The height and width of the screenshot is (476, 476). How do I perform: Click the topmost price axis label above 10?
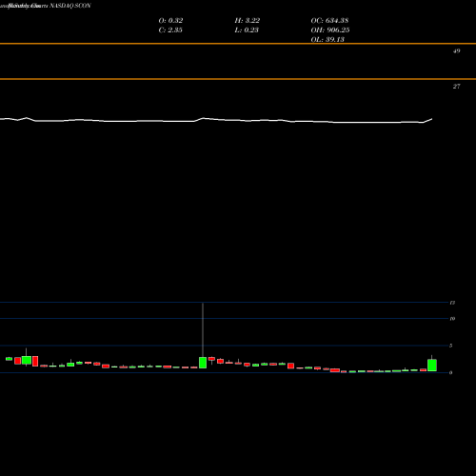(x=452, y=303)
